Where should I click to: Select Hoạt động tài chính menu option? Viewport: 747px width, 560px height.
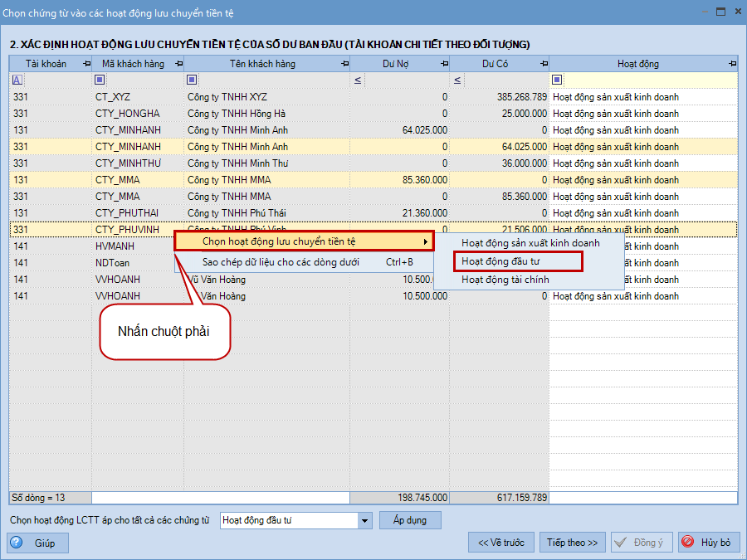(505, 280)
